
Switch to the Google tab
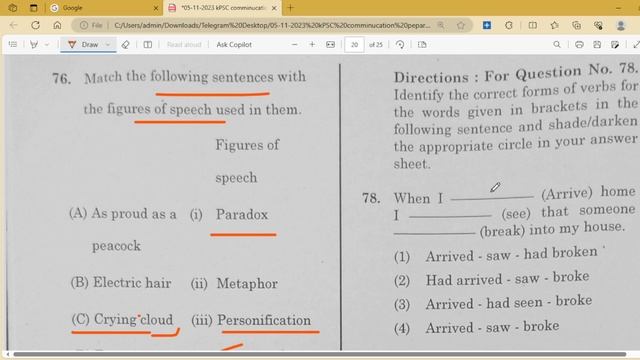(104, 8)
